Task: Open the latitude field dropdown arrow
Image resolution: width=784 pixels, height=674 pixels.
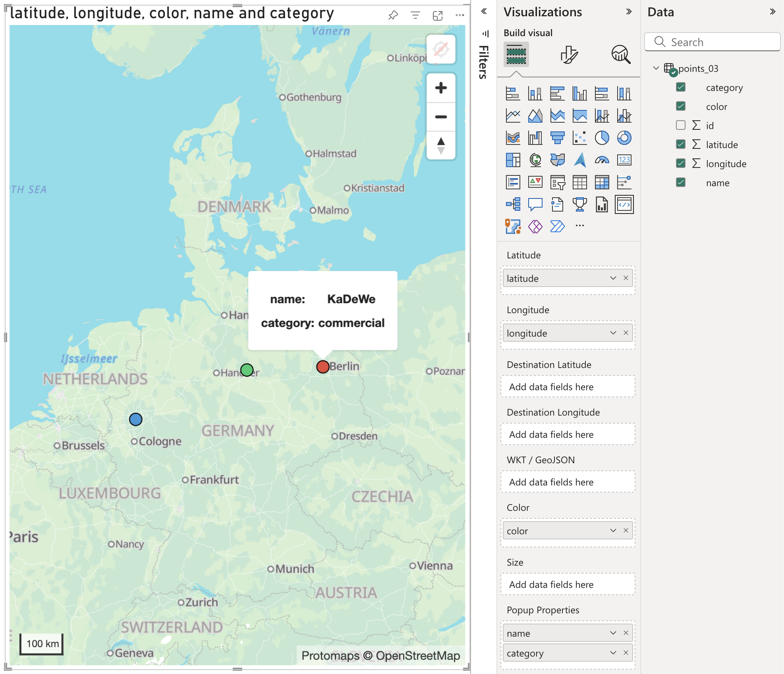Action: [x=613, y=278]
